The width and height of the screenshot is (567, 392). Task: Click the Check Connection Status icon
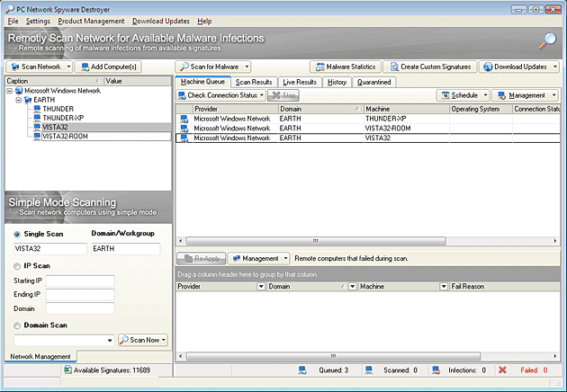pyautogui.click(x=183, y=95)
